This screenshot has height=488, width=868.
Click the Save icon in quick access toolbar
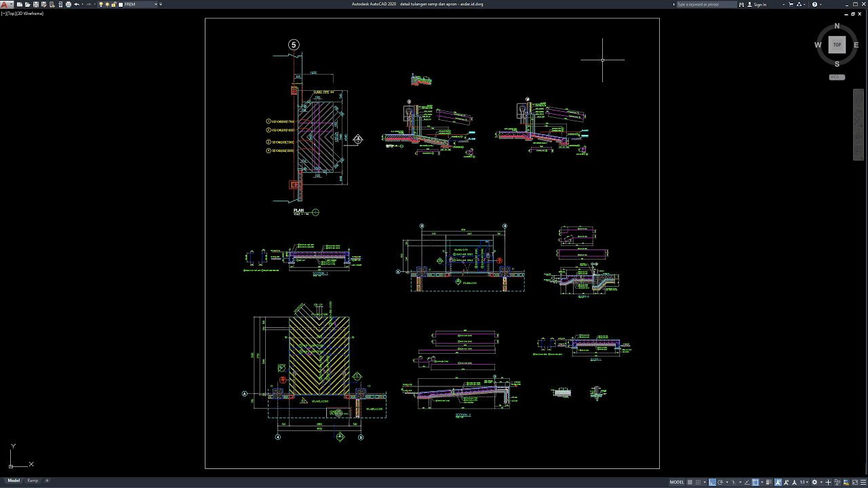click(35, 4)
